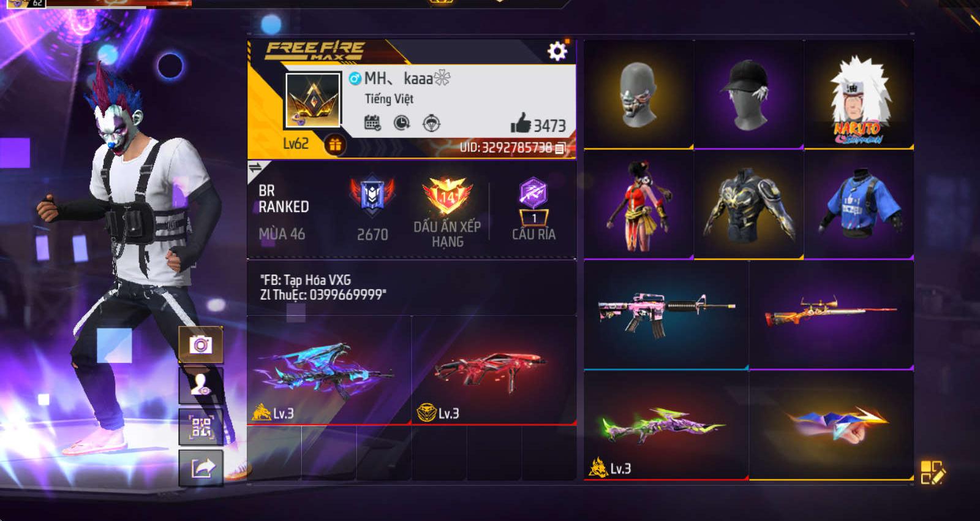Click the golden crown avatar picture

[x=313, y=100]
